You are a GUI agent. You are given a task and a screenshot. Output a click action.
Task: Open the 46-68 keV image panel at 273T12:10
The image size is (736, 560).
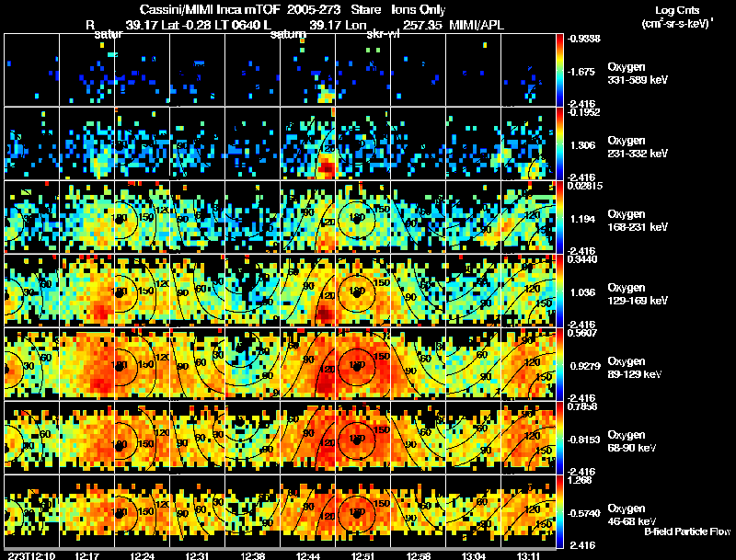[x=31, y=511]
